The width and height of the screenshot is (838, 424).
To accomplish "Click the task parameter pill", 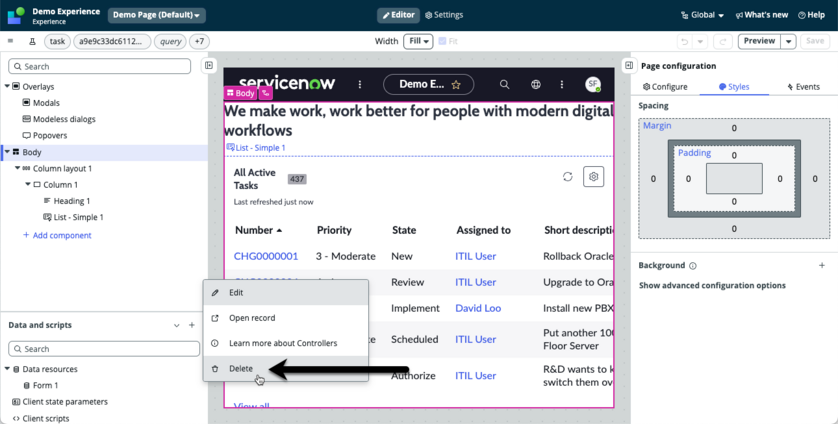I will point(57,41).
